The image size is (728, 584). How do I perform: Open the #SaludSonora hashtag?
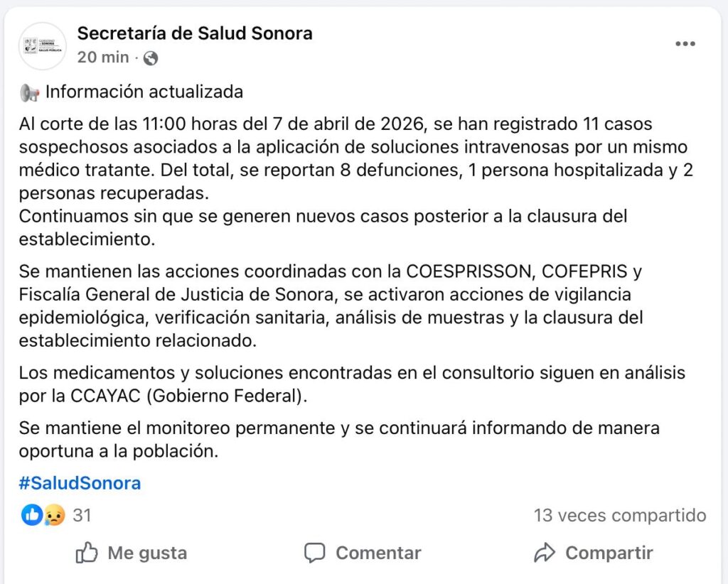click(80, 484)
